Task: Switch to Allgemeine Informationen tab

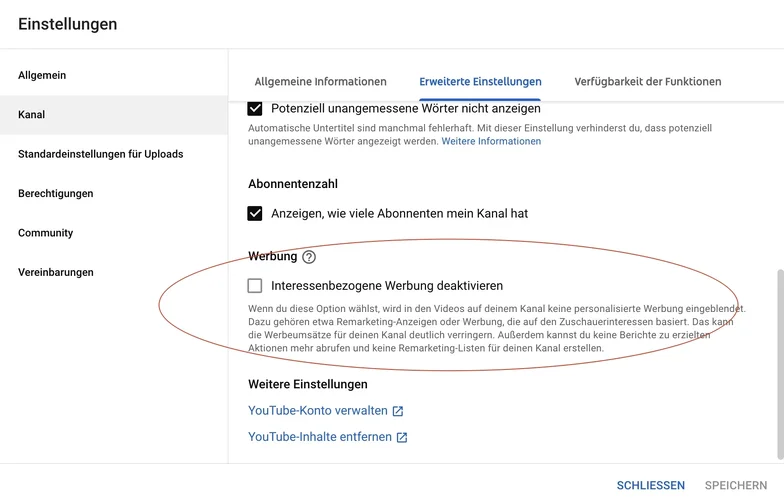Action: point(320,82)
